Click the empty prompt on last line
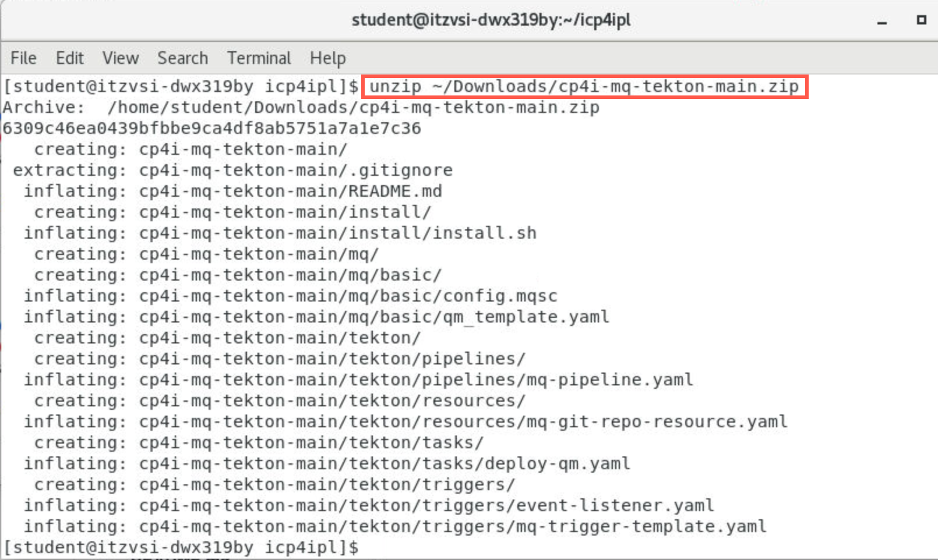 pyautogui.click(x=181, y=548)
